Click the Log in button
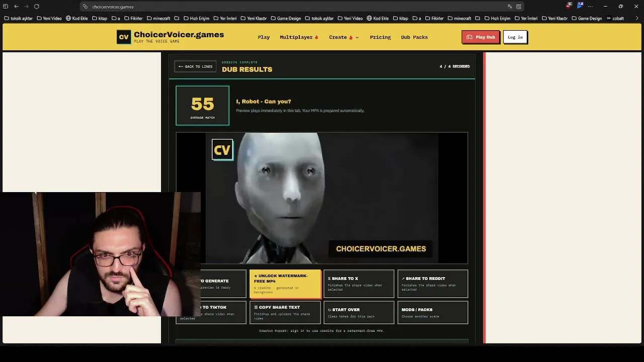 [515, 37]
